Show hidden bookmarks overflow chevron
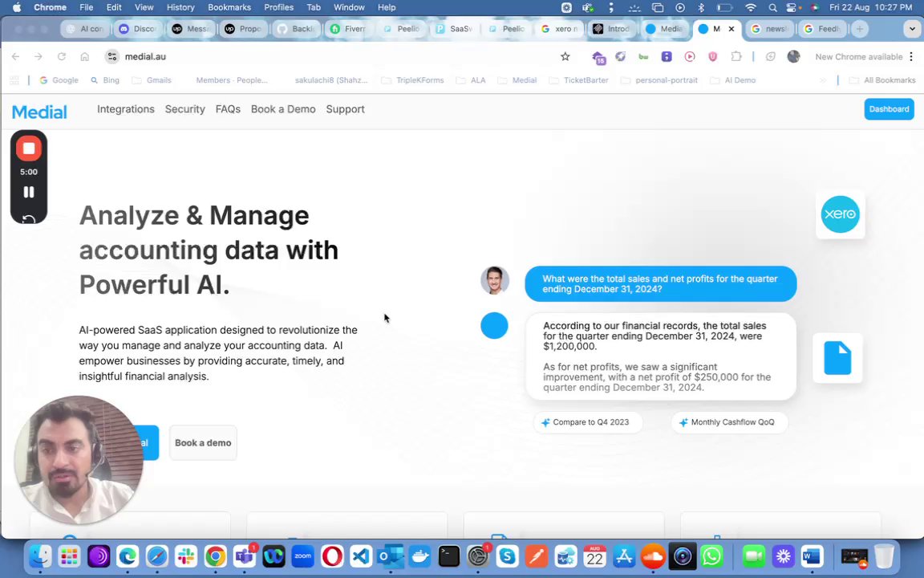 (823, 80)
